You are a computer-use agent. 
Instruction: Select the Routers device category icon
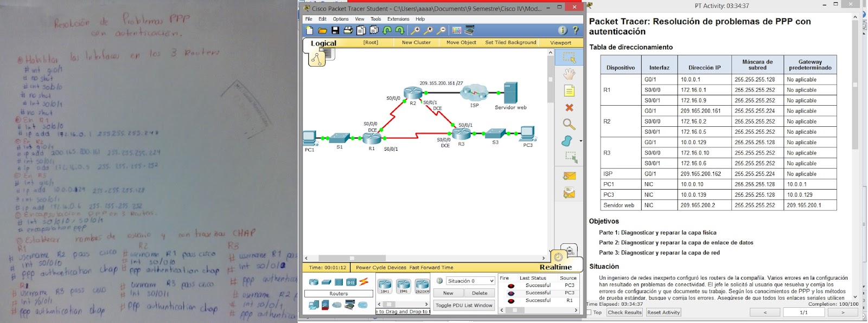point(314,282)
